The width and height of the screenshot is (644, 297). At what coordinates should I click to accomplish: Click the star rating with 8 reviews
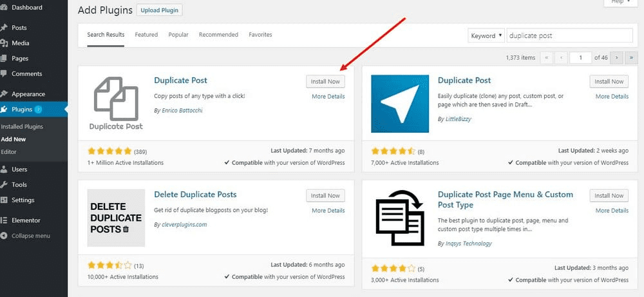[393, 151]
